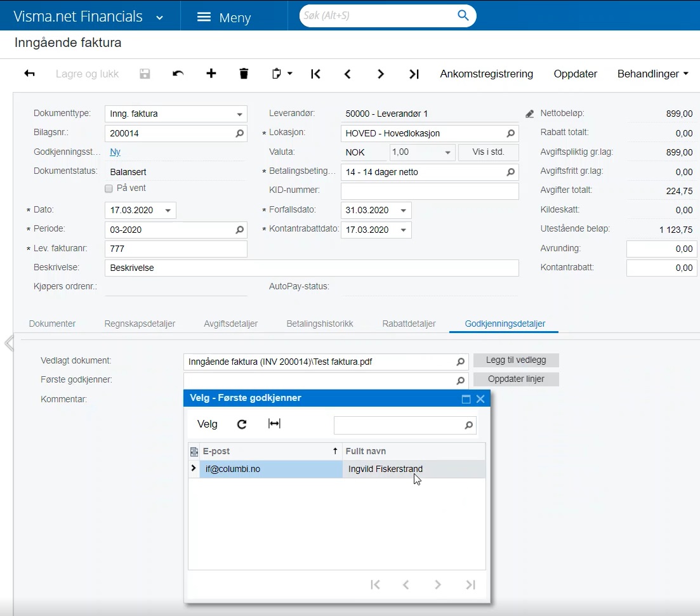Close the Velg - Første godkjenner dialog
Viewport: 700px width, 616px height.
[480, 399]
